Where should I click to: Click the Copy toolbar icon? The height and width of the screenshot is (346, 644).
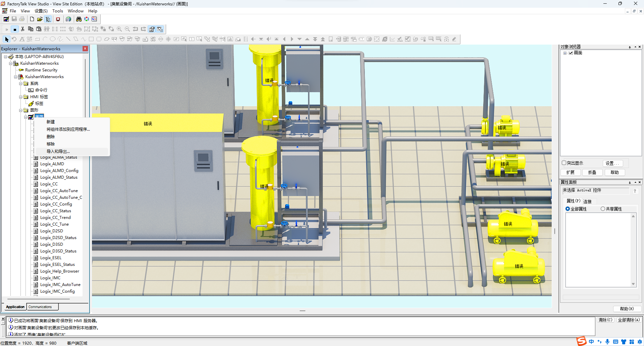click(x=31, y=29)
